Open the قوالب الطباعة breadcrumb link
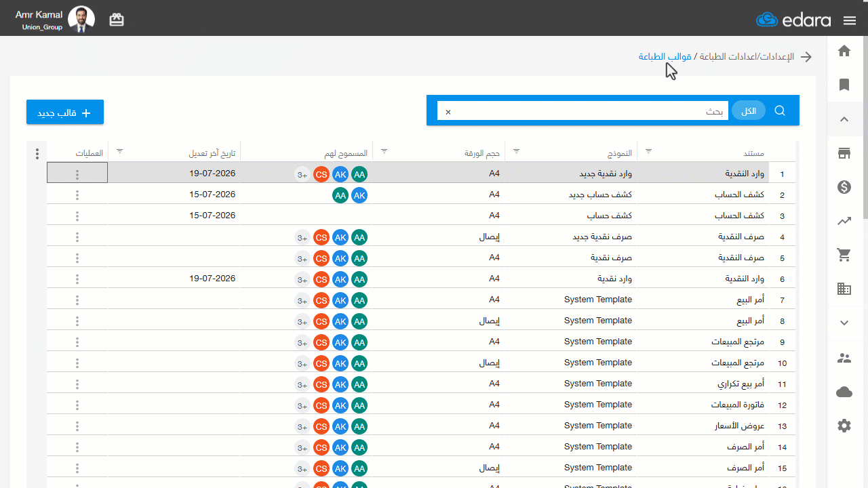The height and width of the screenshot is (488, 868). (665, 57)
